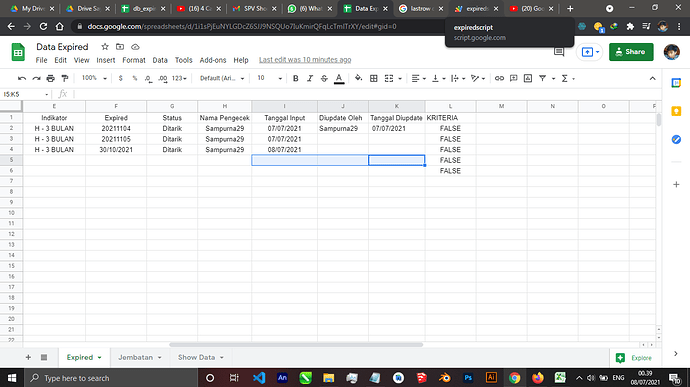Viewport: 690px width, 387px height.
Task: Expand the zoom 100% dropdown
Action: point(94,78)
